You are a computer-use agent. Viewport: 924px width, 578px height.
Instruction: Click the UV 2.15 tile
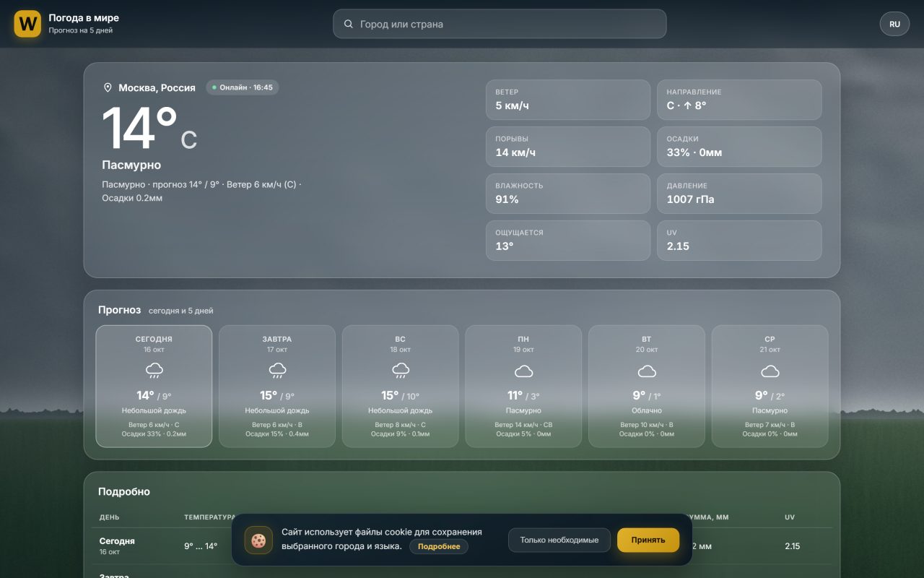click(x=739, y=241)
